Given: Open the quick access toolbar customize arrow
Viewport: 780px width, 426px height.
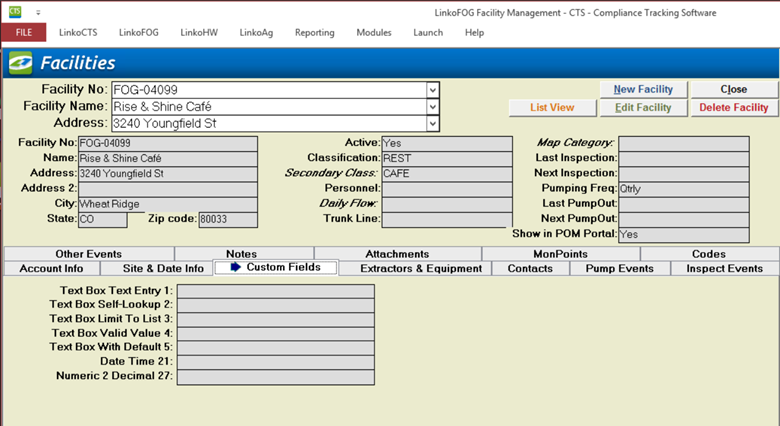Looking at the screenshot, I should (x=38, y=12).
